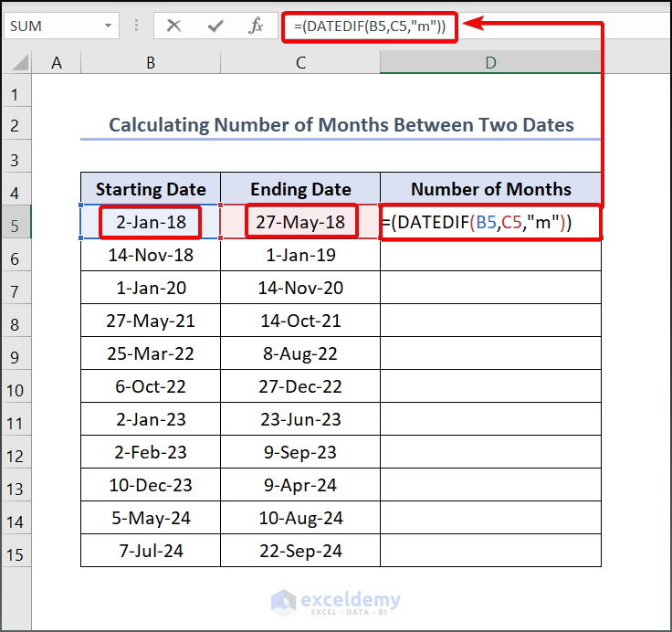672x632 pixels.
Task: Click the title 'Calculating Number of Months Between Two Dates'
Action: pyautogui.click(x=341, y=125)
